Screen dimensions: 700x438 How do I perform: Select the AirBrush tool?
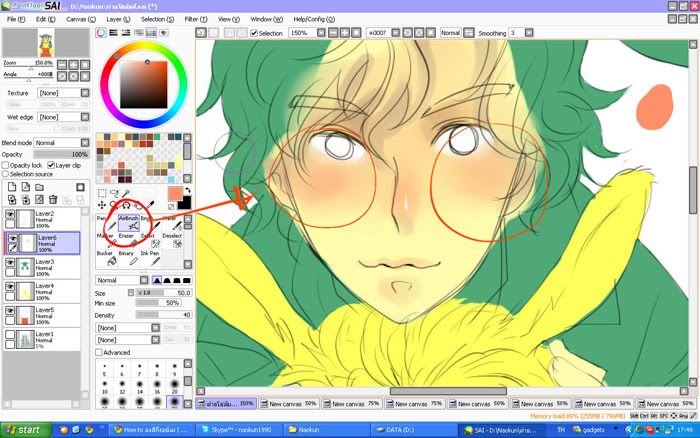coord(128,222)
